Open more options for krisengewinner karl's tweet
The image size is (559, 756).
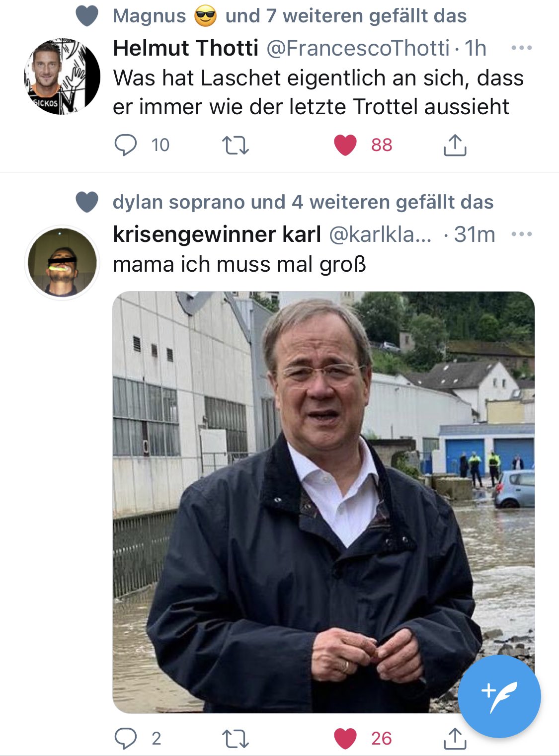click(x=521, y=234)
